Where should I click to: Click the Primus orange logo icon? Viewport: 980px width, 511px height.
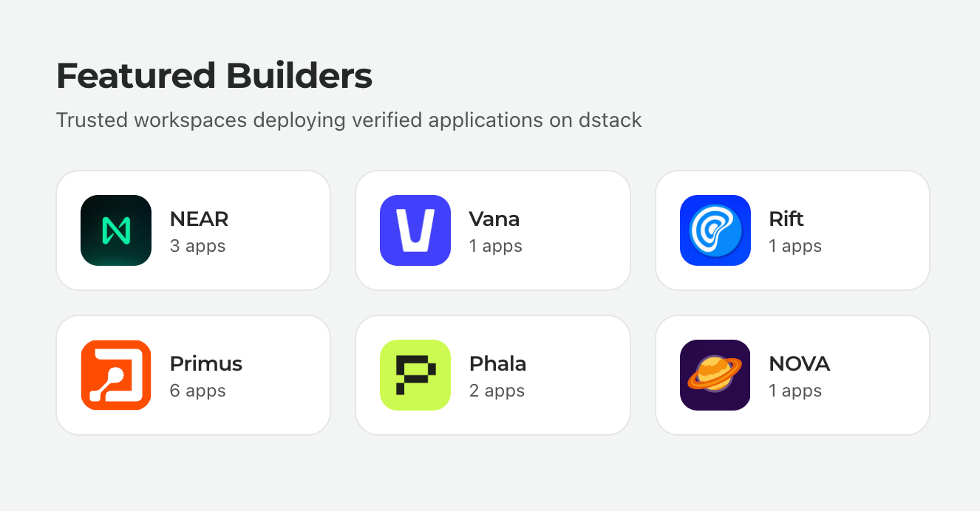(x=115, y=375)
